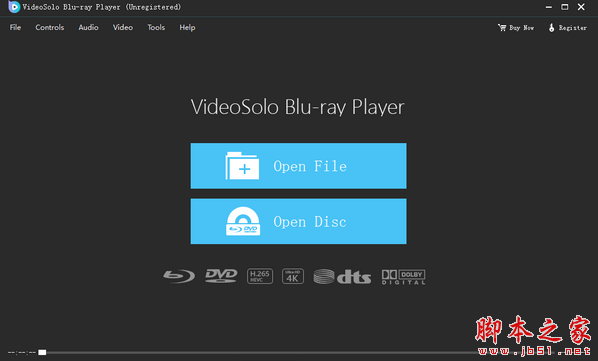Click the playback progress slider handle
This screenshot has height=361, width=598.
click(x=42, y=352)
